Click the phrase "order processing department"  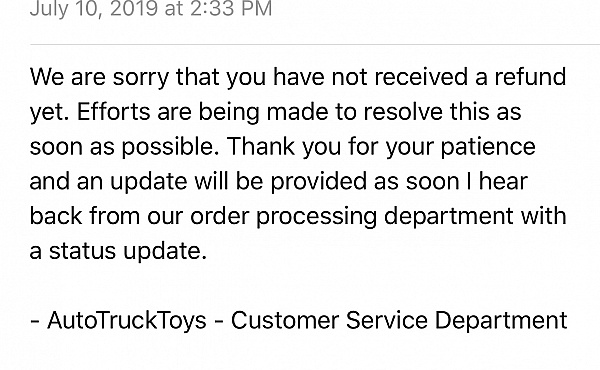351,216
